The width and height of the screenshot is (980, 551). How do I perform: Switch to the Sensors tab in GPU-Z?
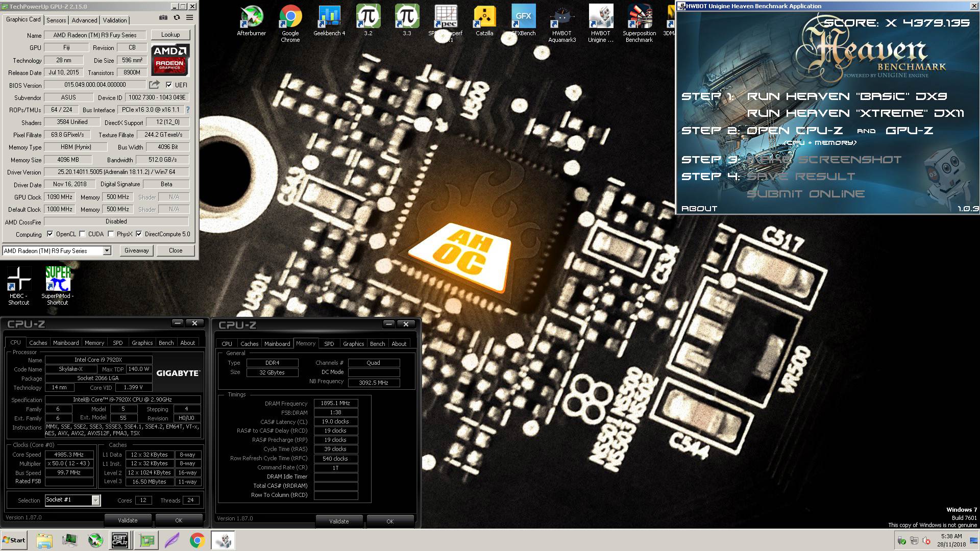[x=56, y=20]
